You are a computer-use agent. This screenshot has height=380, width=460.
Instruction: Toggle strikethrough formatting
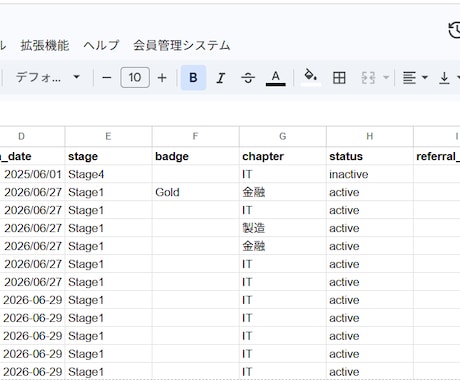tap(248, 78)
